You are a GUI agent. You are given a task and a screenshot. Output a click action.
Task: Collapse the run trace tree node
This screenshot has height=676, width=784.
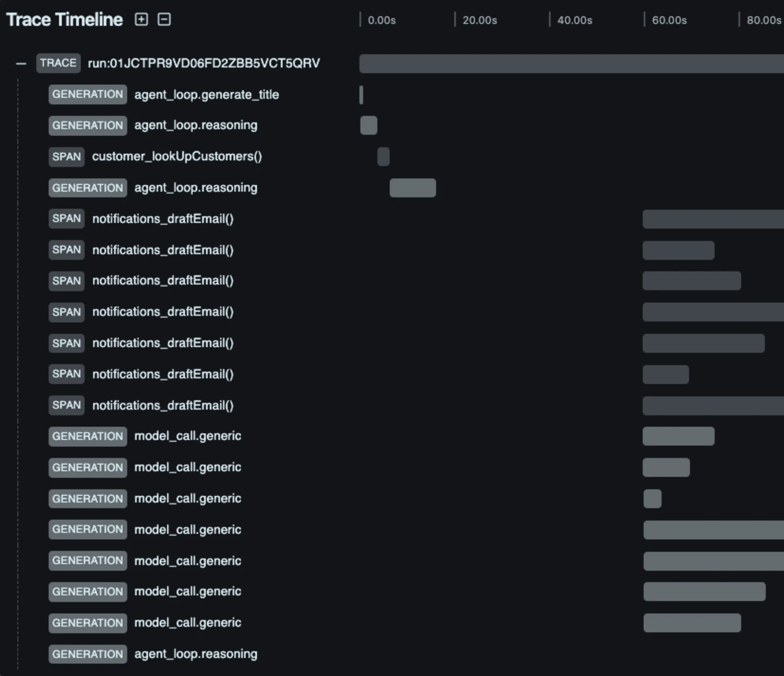[x=21, y=63]
